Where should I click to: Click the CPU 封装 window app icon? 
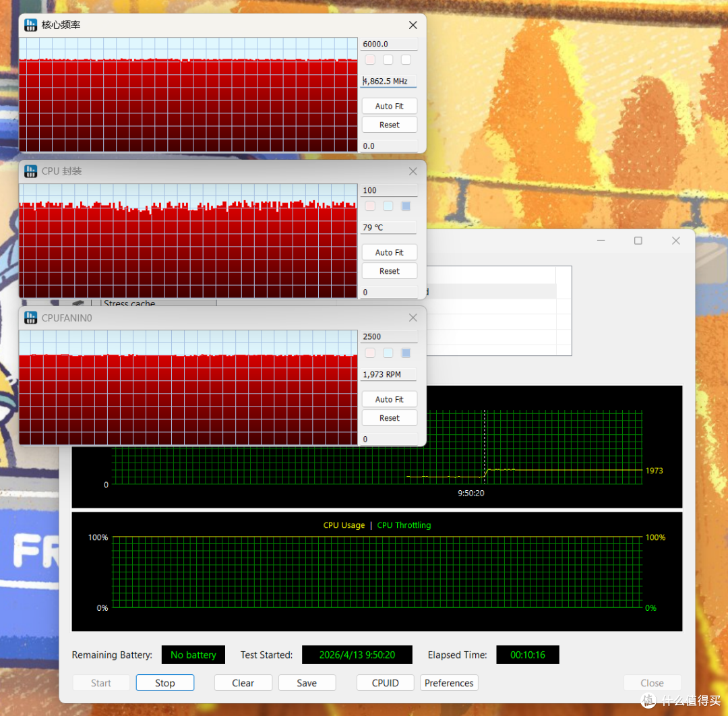30,171
